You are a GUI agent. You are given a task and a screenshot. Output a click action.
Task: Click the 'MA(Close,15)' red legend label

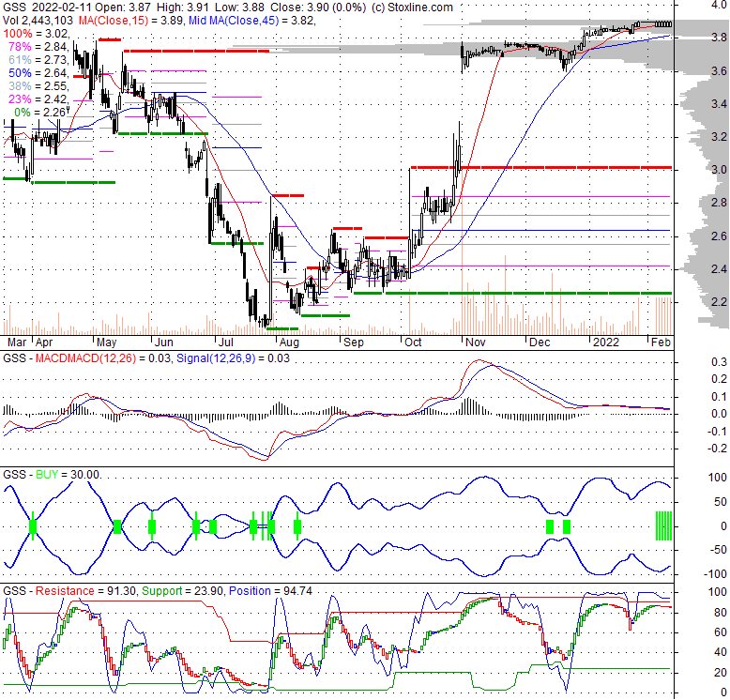(x=113, y=21)
